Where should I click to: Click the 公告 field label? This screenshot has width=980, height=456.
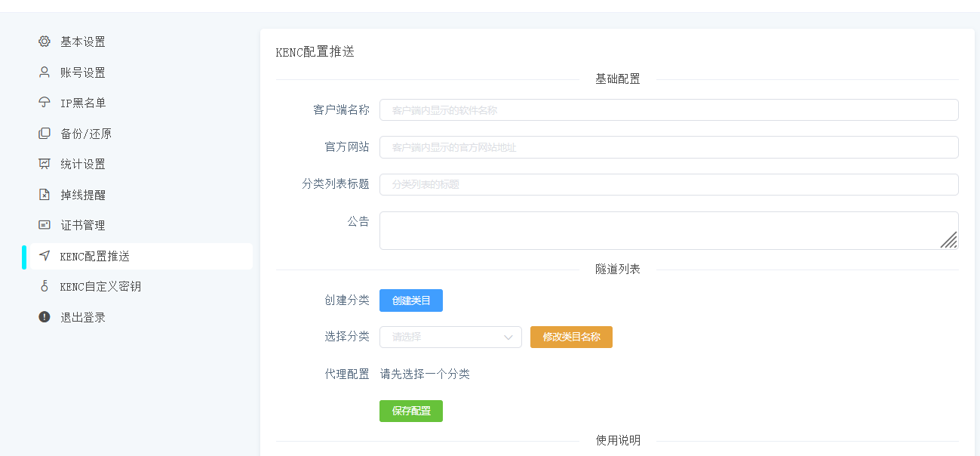[358, 221]
